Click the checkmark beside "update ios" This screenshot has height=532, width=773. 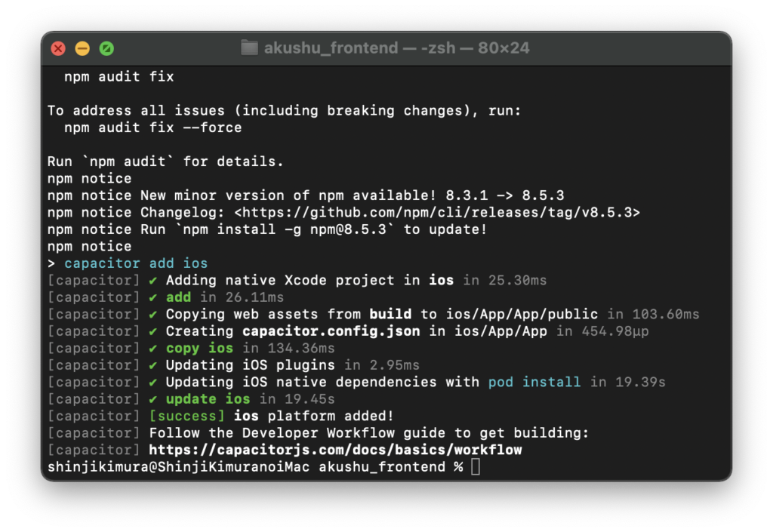point(153,399)
